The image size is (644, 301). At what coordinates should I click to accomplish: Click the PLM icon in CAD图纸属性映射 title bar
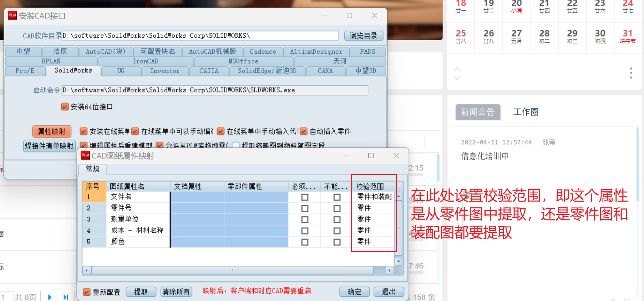(x=86, y=155)
